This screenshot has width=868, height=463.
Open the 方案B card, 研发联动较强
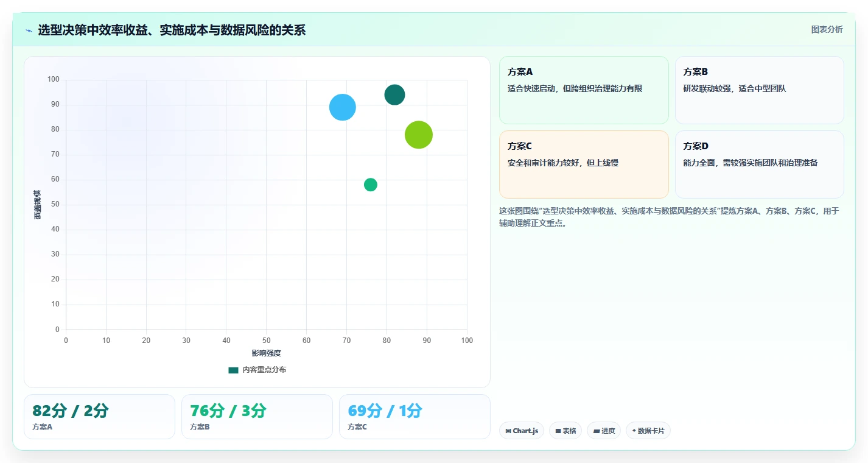(x=759, y=90)
